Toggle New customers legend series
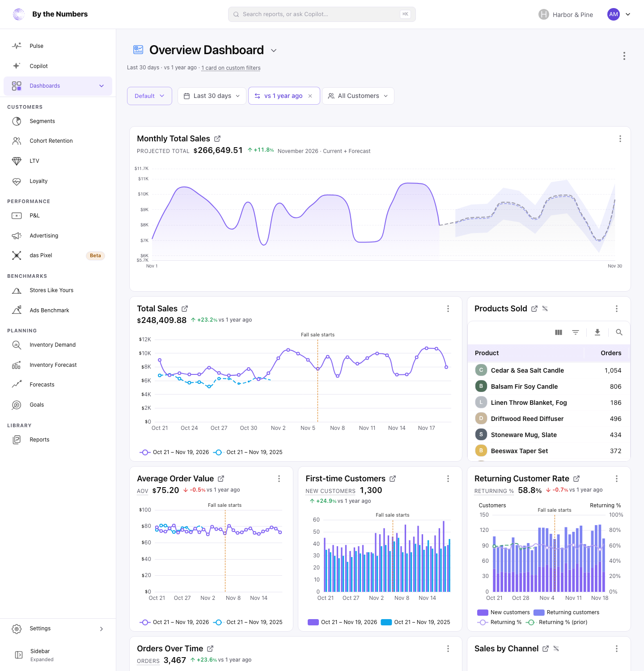 coord(504,612)
